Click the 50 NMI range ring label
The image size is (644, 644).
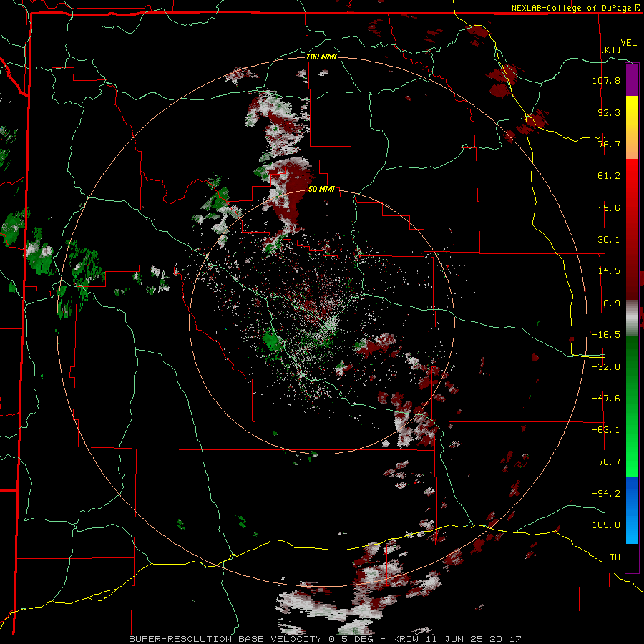[321, 190]
